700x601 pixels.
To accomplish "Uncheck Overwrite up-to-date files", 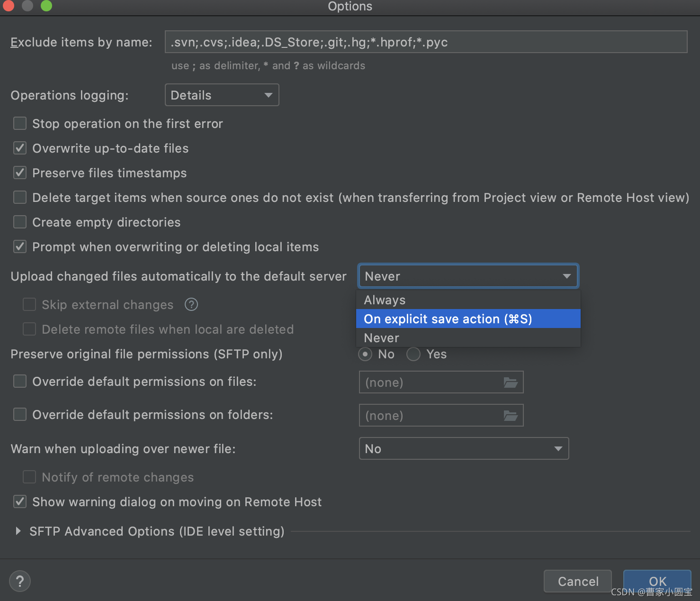I will 20,148.
